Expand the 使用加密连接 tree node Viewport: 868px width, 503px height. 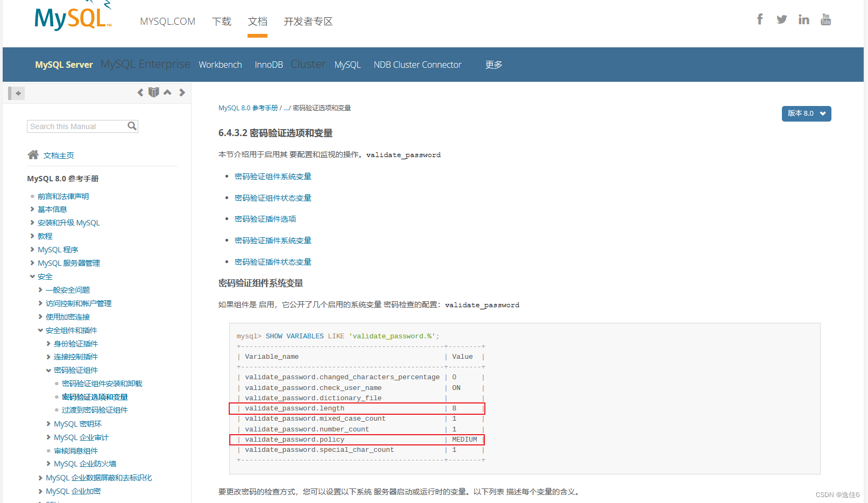[40, 317]
